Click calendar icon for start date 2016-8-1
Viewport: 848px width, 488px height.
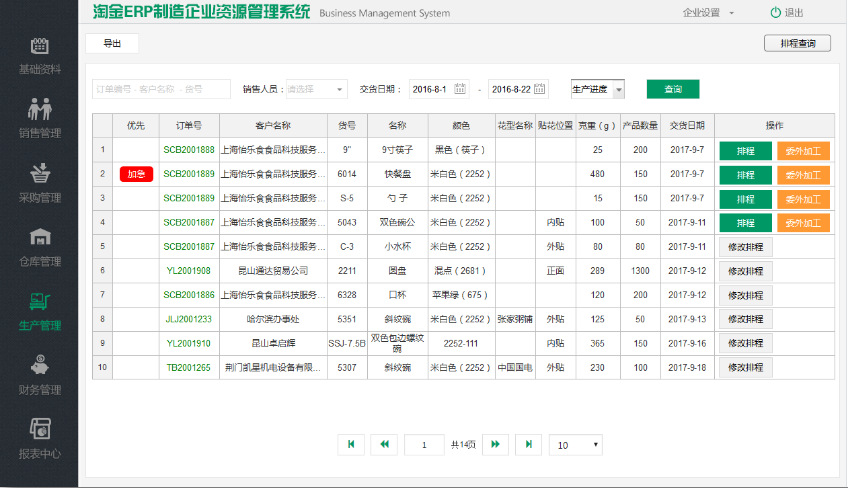click(460, 89)
